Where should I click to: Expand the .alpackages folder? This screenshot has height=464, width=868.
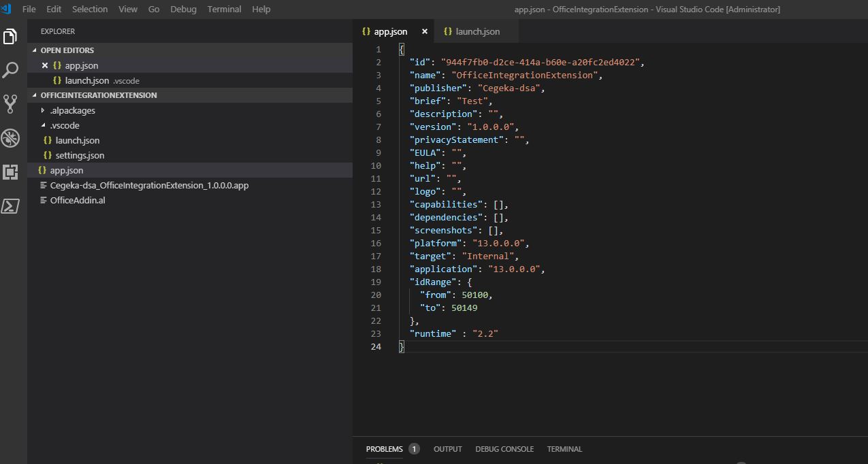44,110
